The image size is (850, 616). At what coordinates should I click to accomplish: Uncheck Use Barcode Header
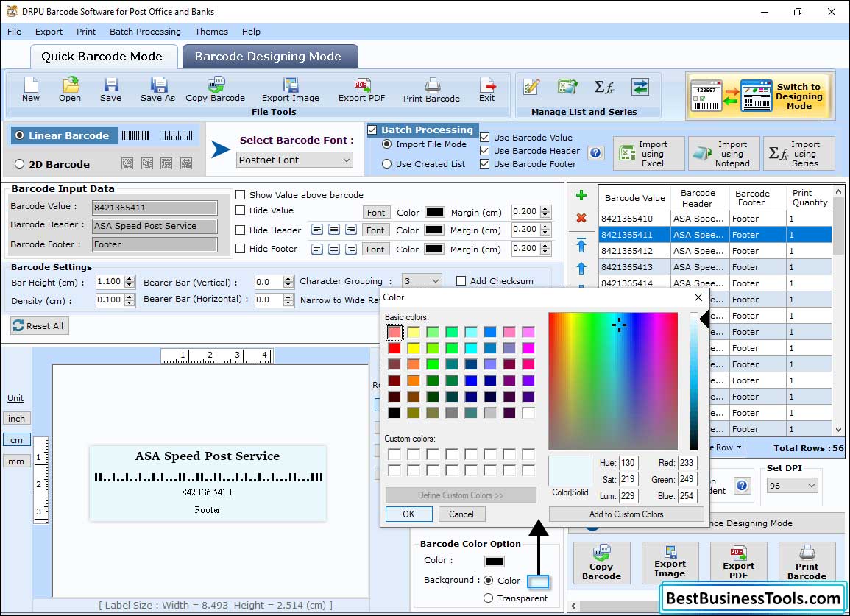tap(485, 150)
